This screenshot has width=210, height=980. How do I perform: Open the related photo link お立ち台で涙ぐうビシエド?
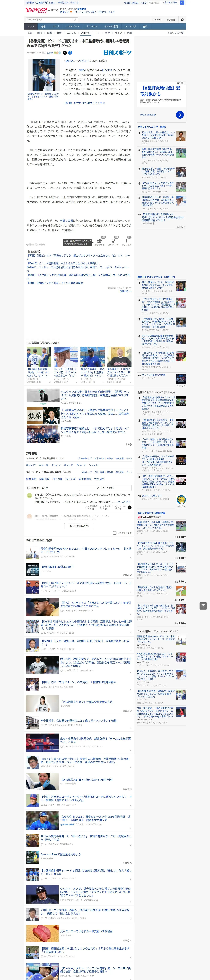coord(84,103)
